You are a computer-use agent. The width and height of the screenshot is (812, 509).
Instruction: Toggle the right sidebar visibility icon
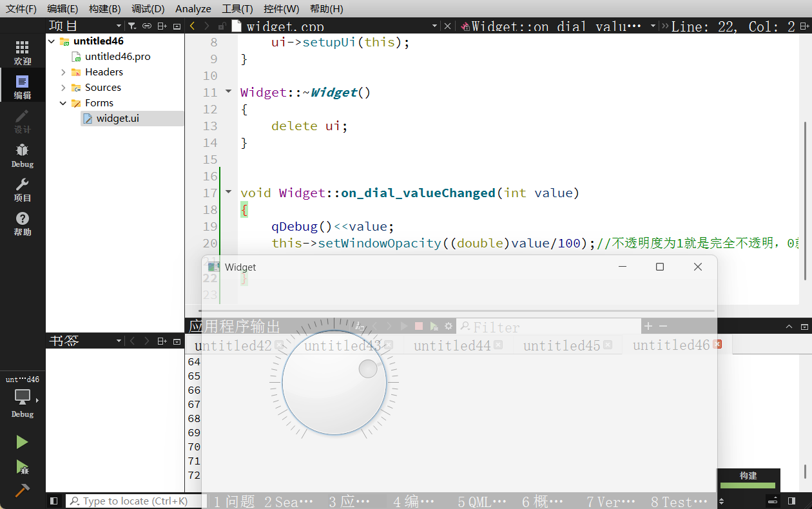click(x=791, y=501)
